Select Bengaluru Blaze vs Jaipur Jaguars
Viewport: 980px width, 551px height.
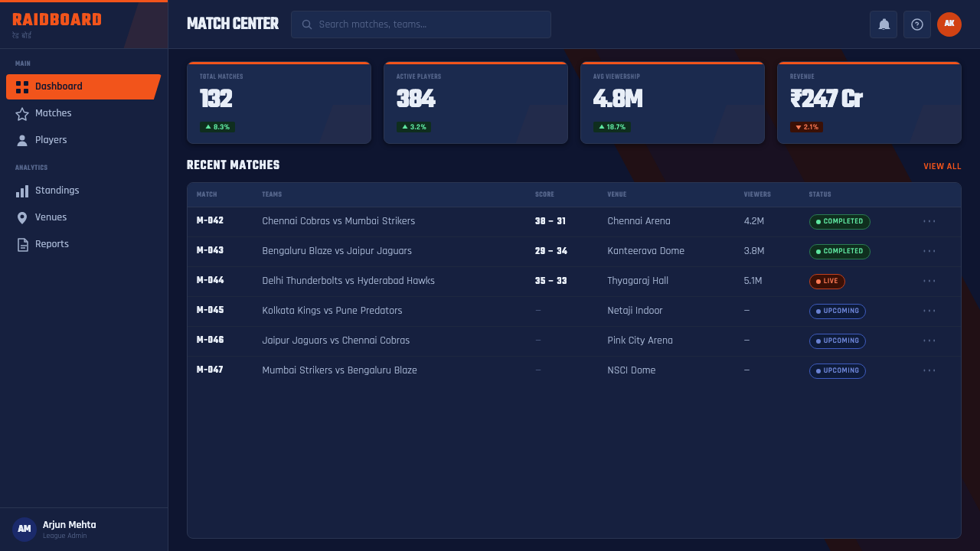click(337, 251)
